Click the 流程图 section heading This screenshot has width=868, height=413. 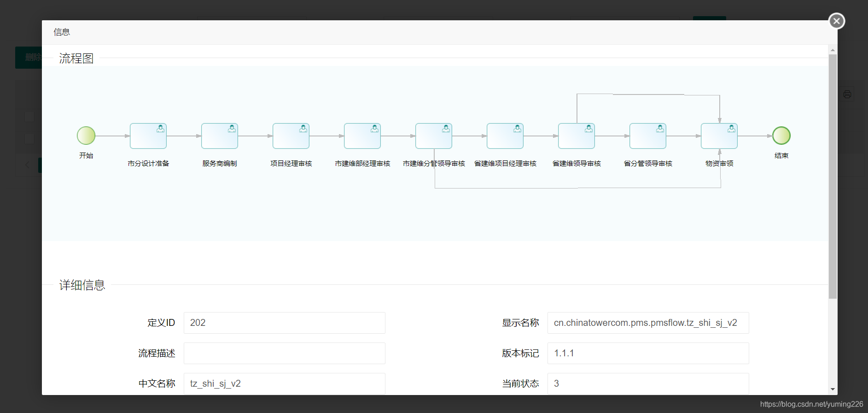(76, 59)
